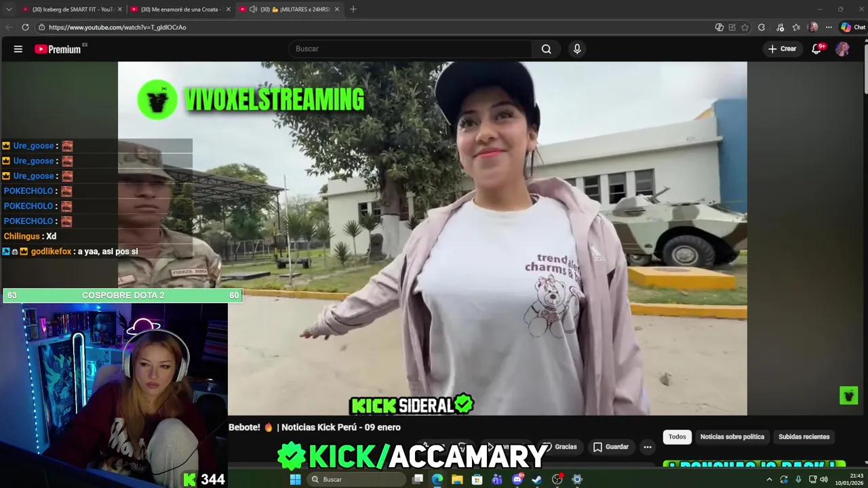Select Subidas recientes chip
868x488 pixels.
coord(804,437)
